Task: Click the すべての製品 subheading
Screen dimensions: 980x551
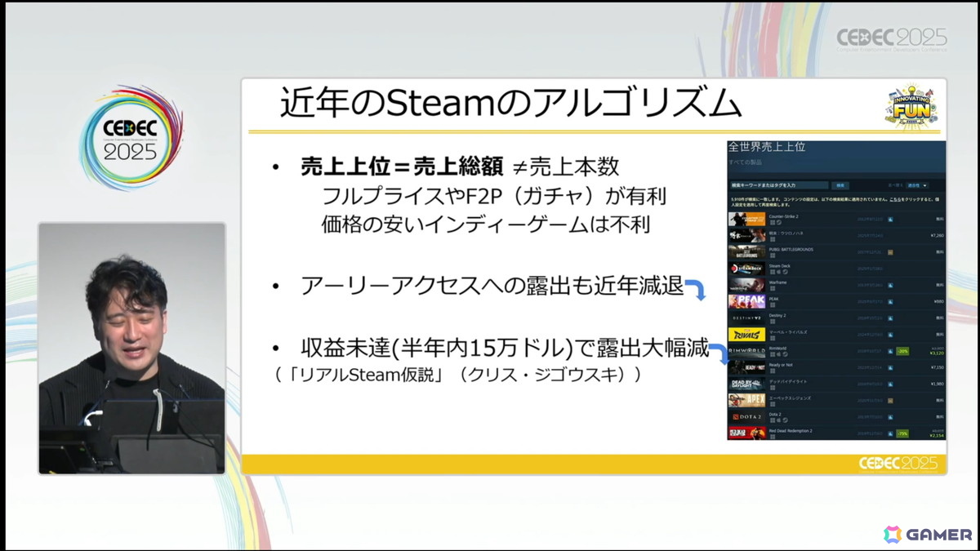Action: [x=746, y=162]
